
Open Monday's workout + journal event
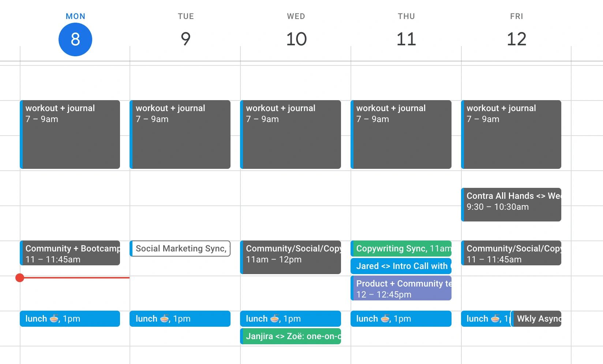pos(70,134)
